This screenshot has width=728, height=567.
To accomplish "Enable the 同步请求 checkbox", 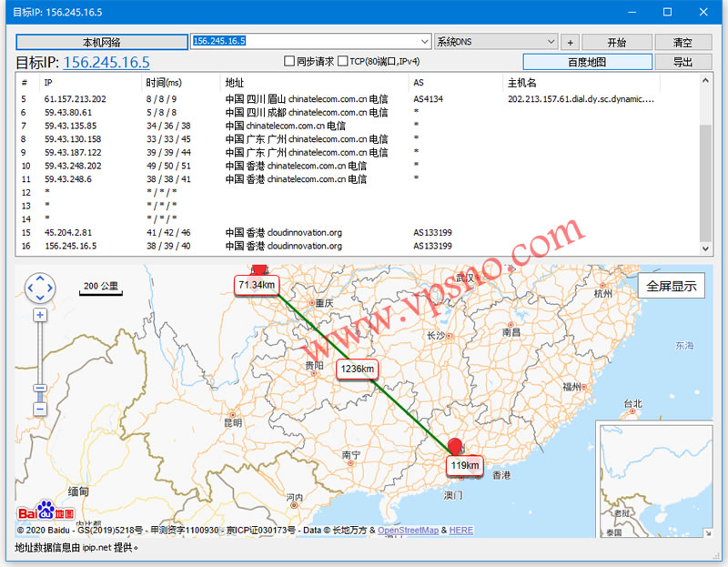I will [289, 62].
